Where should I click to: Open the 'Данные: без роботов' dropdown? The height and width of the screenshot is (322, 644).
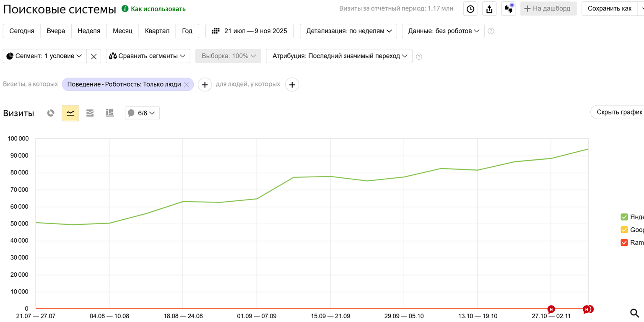tap(443, 31)
